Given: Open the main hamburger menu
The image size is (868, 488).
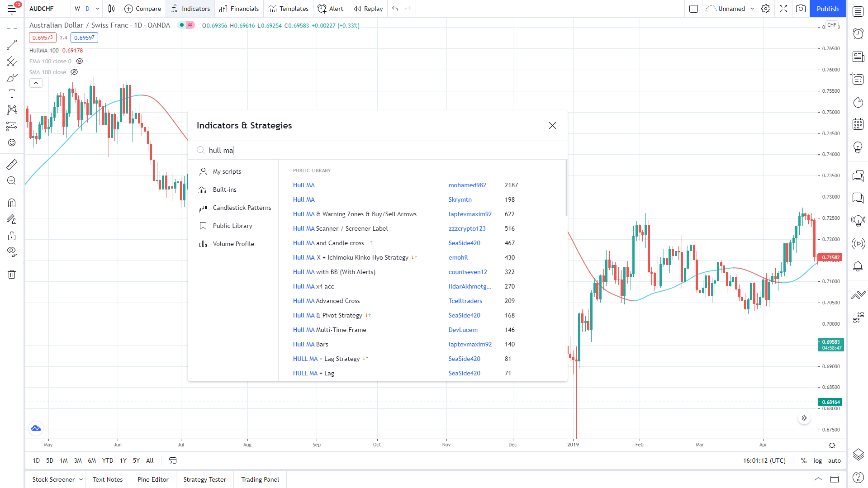Looking at the screenshot, I should (x=12, y=9).
